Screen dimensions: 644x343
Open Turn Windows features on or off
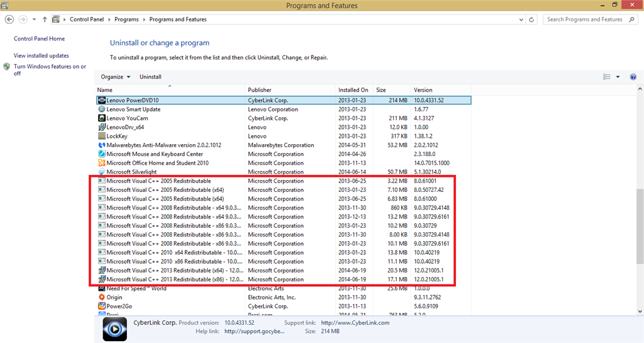click(50, 70)
